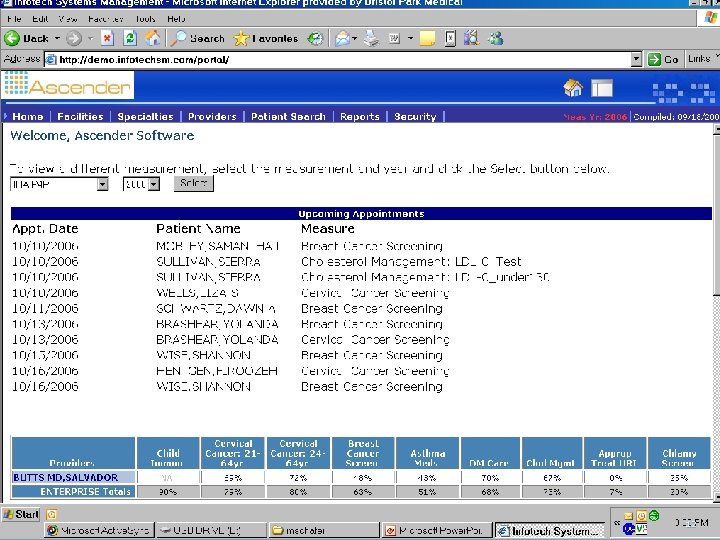720x540 pixels.
Task: Print page using printer icon
Action: (371, 39)
